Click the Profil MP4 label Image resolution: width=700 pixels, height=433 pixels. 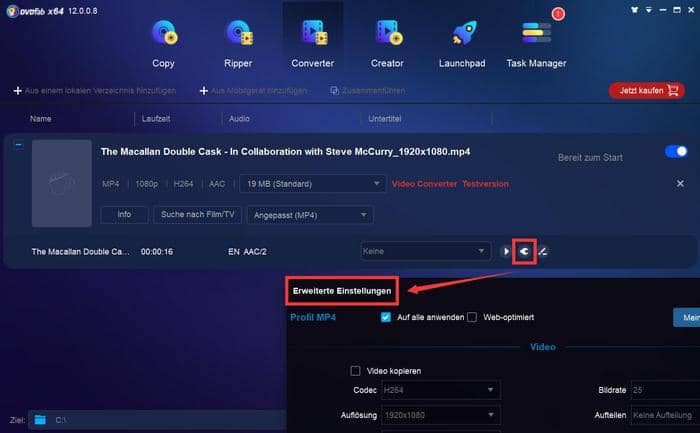click(313, 317)
